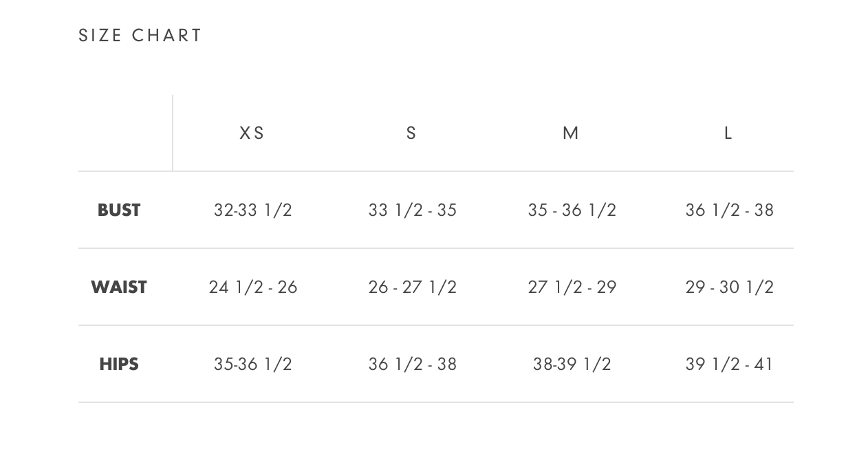Select the XS column header

click(252, 133)
